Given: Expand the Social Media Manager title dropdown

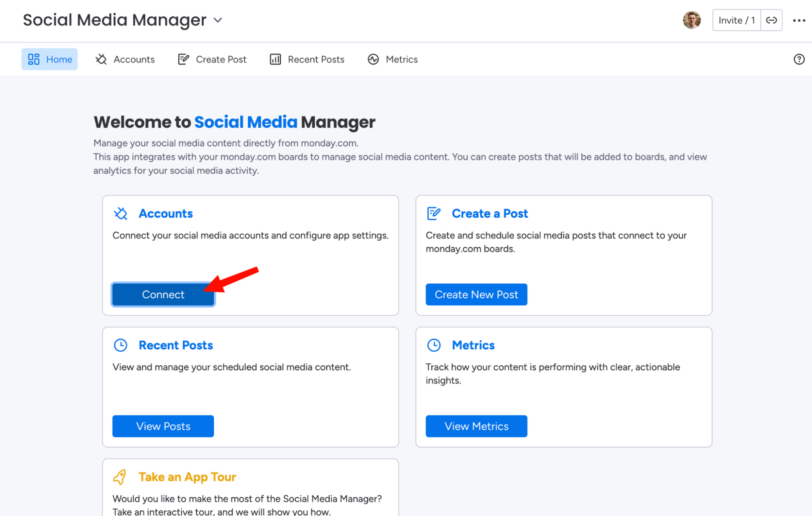Looking at the screenshot, I should click(x=218, y=20).
